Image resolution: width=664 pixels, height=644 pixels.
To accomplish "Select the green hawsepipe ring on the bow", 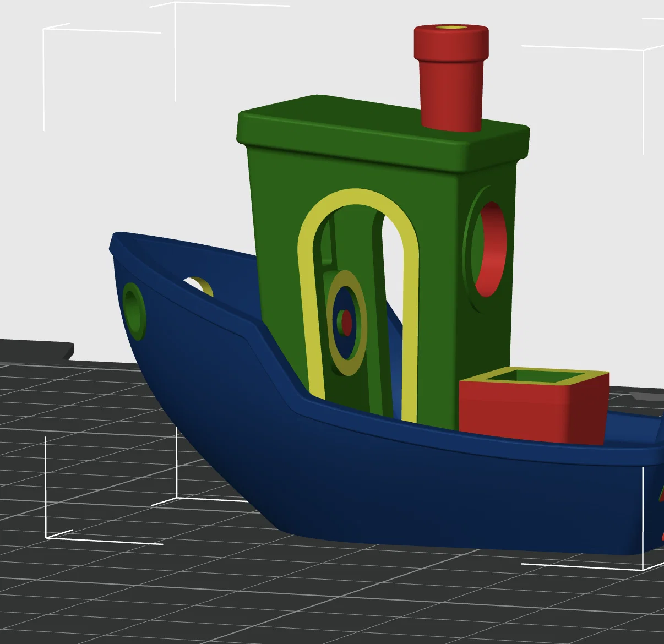I will tap(134, 311).
